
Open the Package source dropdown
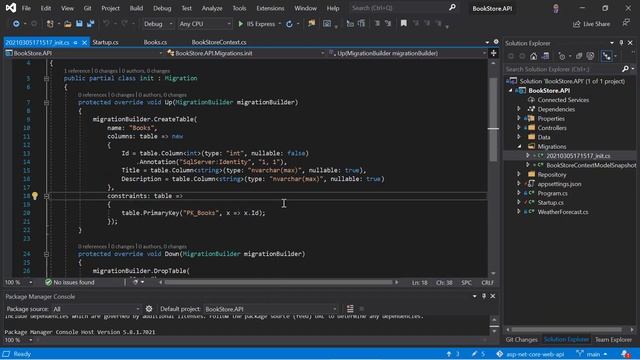(x=96, y=309)
